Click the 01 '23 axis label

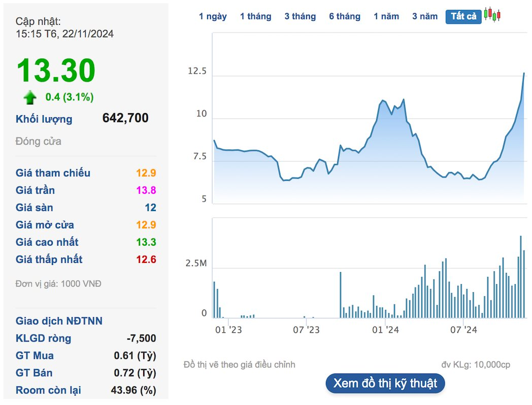[228, 330]
